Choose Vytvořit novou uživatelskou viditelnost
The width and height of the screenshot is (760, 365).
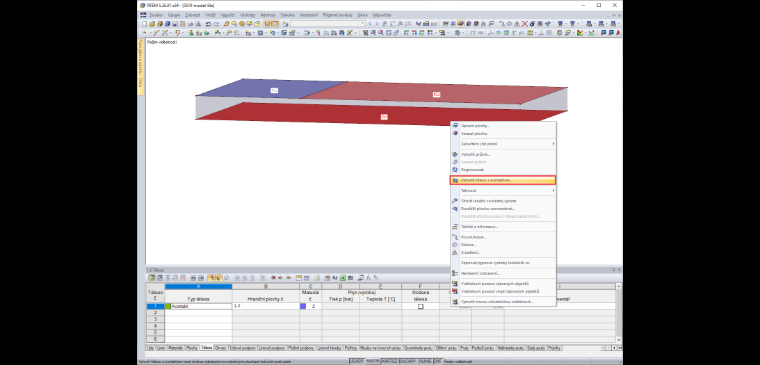click(x=503, y=302)
